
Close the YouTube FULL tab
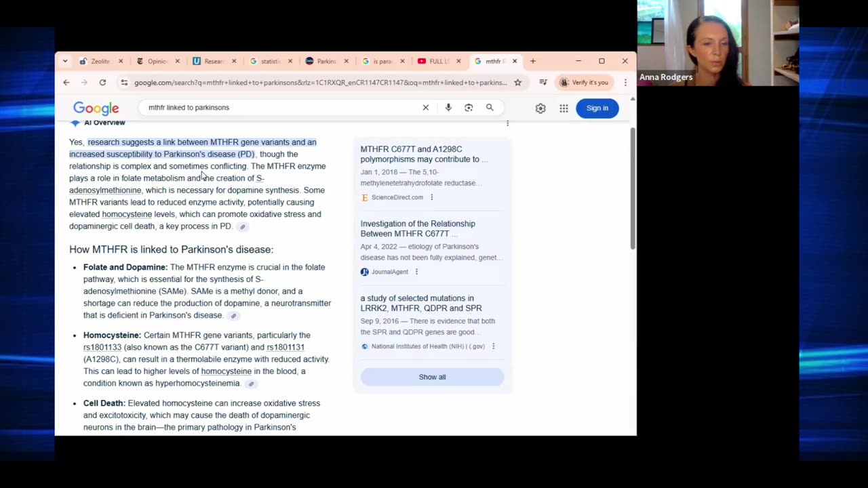click(458, 61)
